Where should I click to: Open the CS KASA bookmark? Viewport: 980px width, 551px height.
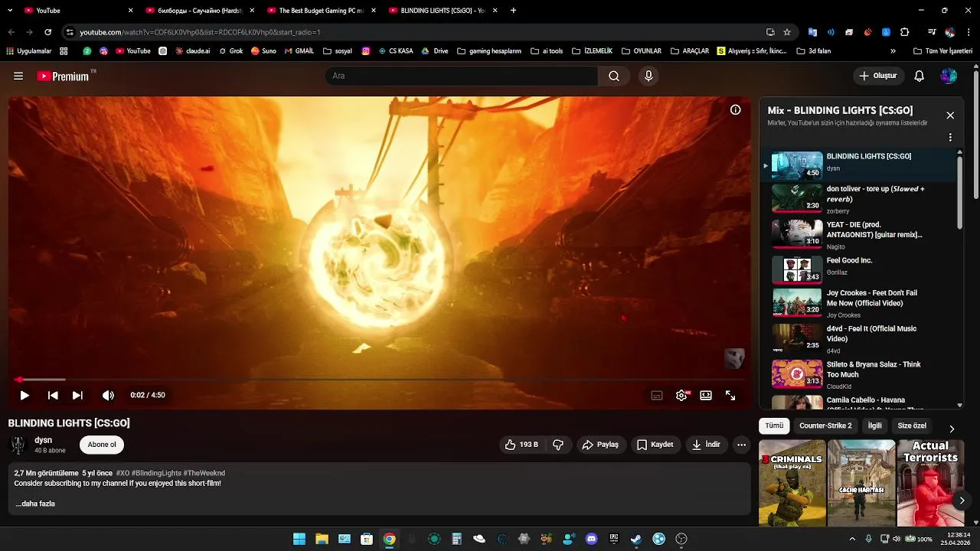tap(396, 51)
